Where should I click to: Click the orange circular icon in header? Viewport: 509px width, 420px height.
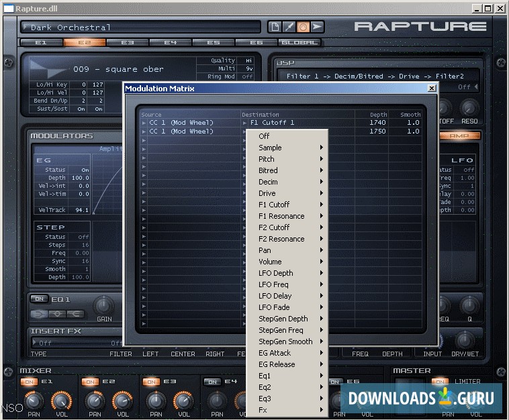point(303,27)
